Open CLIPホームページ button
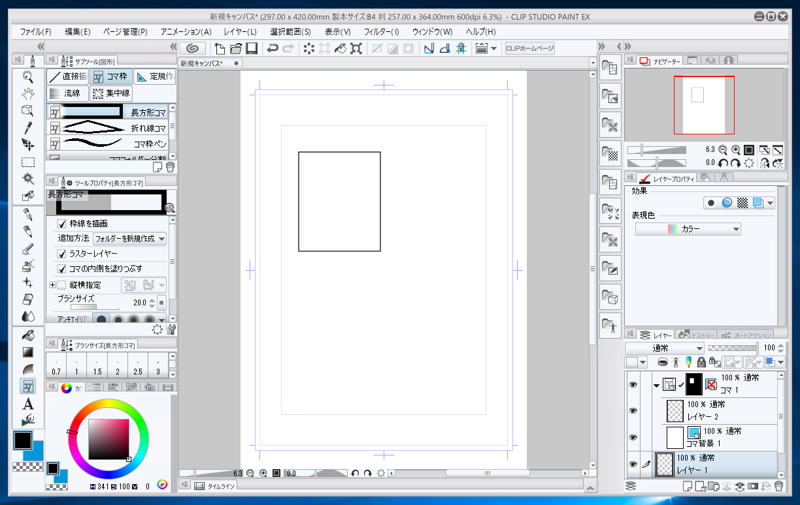The width and height of the screenshot is (800, 505). 529,48
